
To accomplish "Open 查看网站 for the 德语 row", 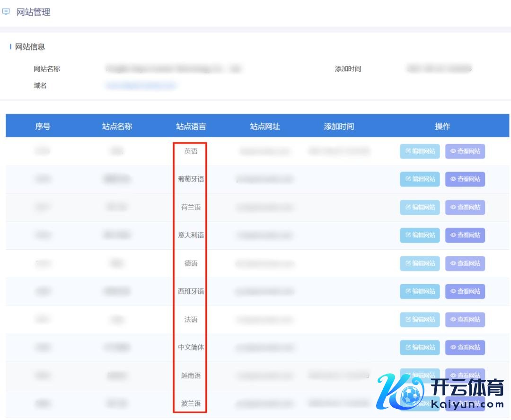I will click(x=465, y=263).
